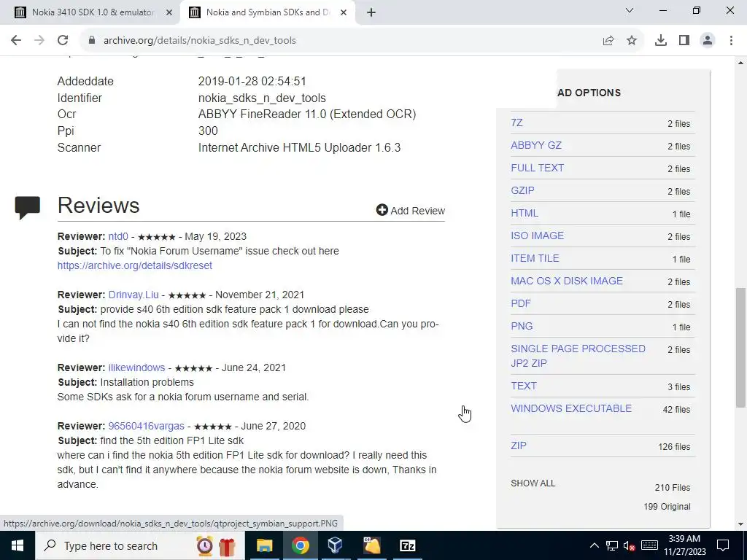Open the tab search chevron

[630, 10]
